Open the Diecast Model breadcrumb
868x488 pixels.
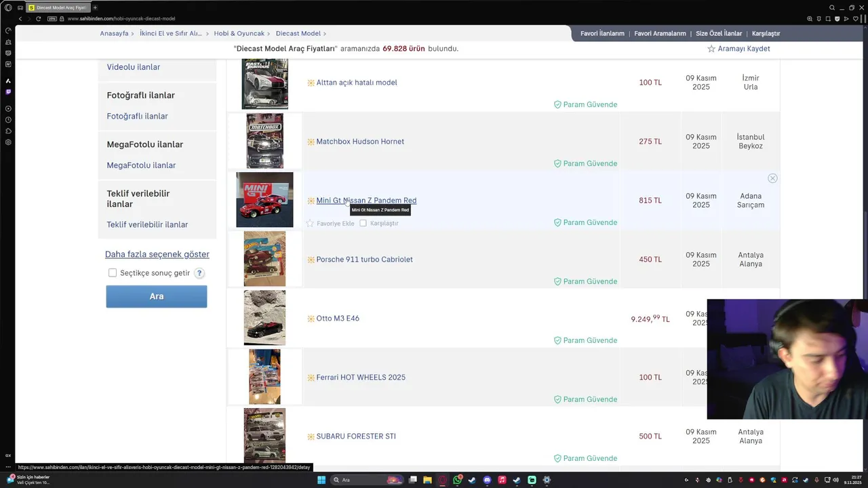[x=298, y=33]
